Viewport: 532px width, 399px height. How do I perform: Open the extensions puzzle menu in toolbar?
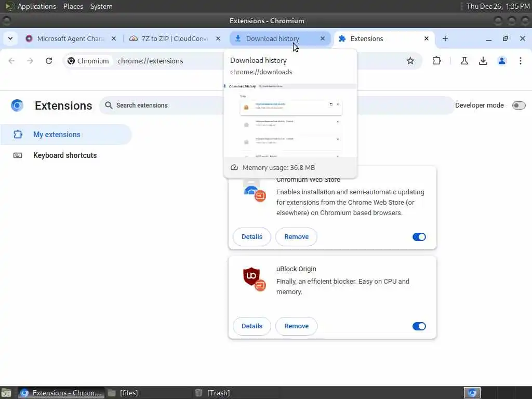436,61
